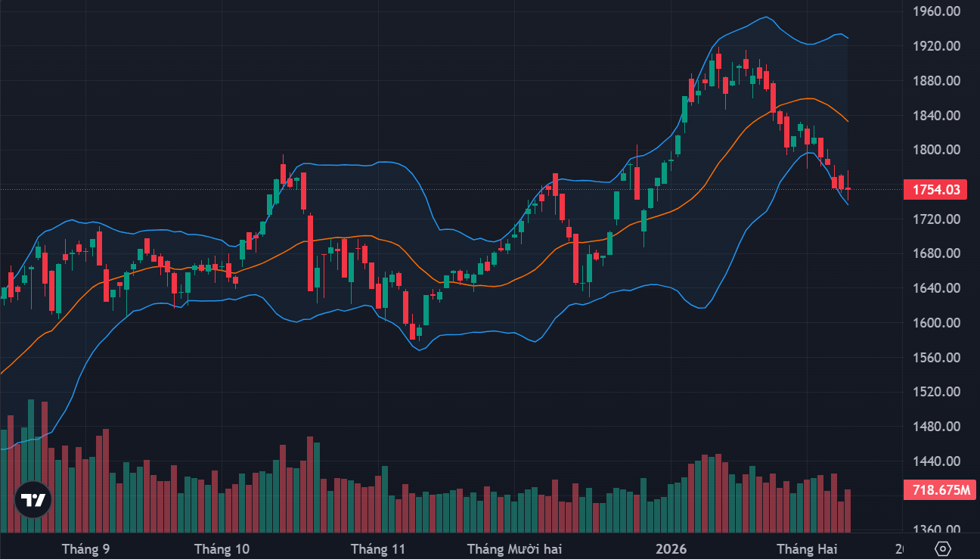Viewport: 980px width, 559px height.
Task: Select the Tháng 9 time label
Action: point(86,548)
